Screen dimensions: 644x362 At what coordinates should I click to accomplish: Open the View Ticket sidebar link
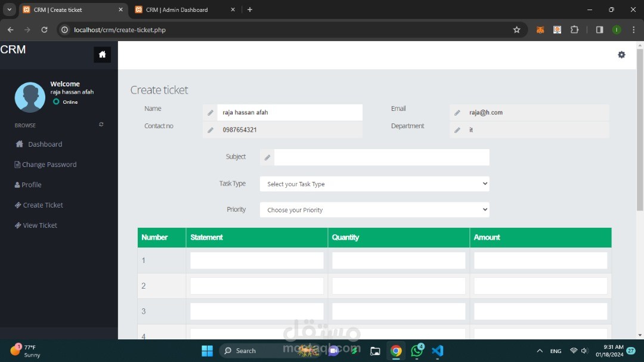click(36, 225)
